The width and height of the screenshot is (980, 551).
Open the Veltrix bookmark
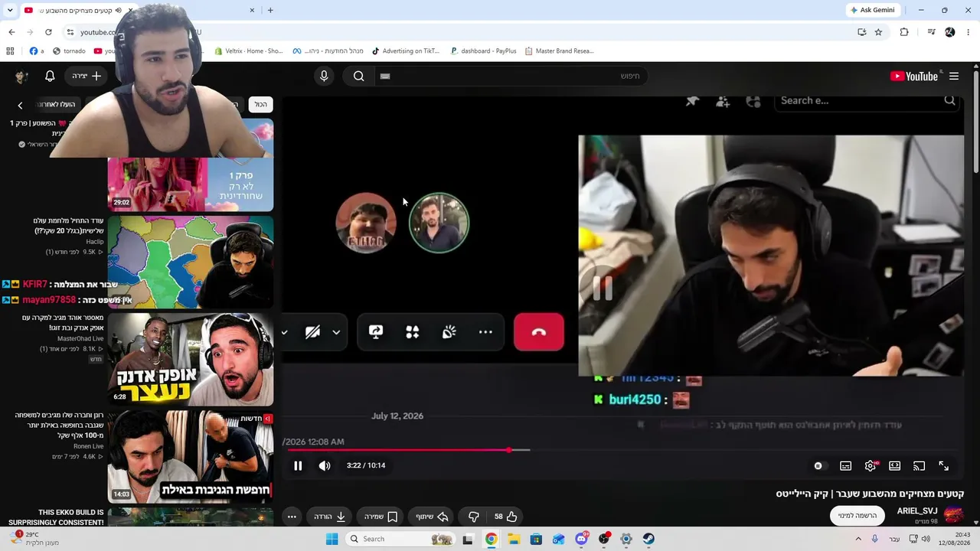(250, 51)
